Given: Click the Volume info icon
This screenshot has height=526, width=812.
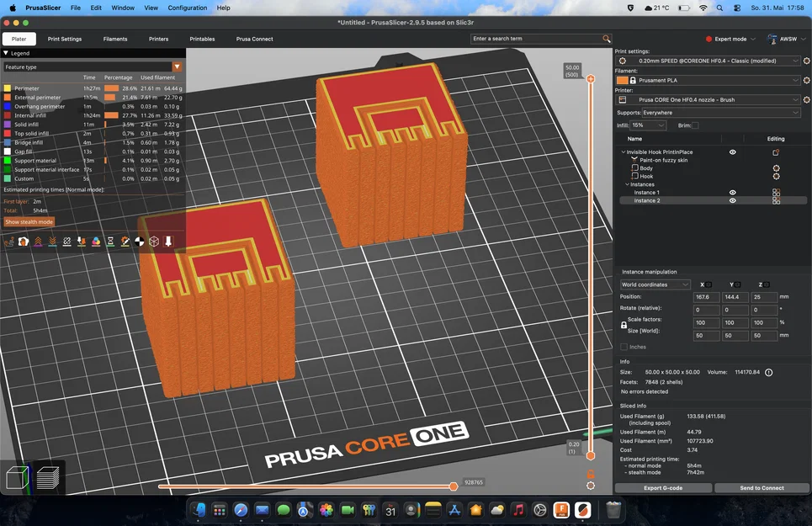Looking at the screenshot, I should [x=768, y=372].
